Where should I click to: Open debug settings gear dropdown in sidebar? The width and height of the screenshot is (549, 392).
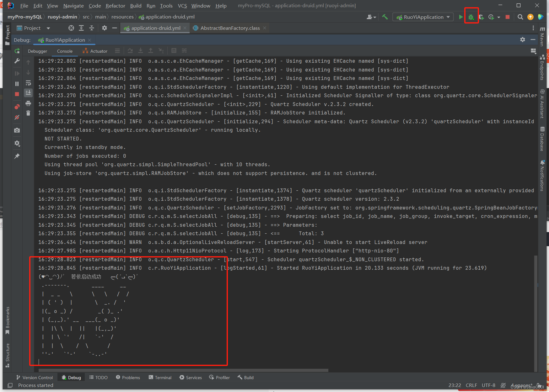pyautogui.click(x=17, y=143)
